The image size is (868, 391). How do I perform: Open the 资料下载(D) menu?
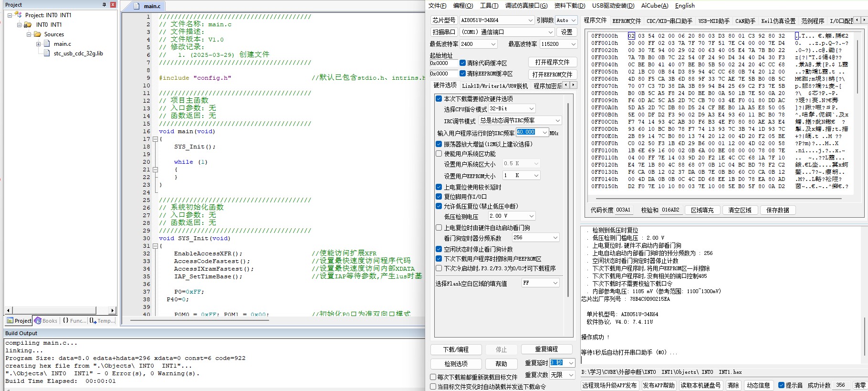click(569, 6)
